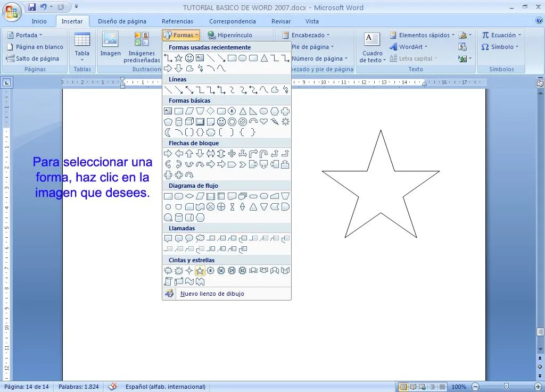Click Imágenes prediseñadas button
545x392 pixels.
[142, 47]
